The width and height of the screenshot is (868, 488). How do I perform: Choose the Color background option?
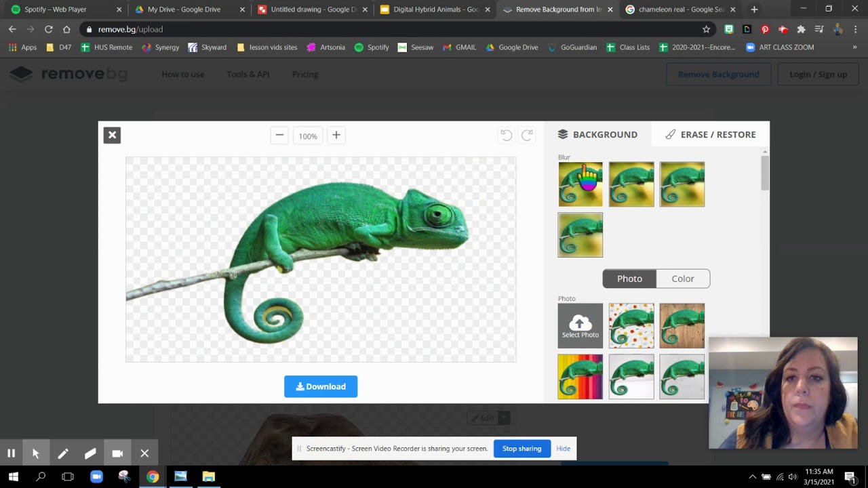point(683,279)
